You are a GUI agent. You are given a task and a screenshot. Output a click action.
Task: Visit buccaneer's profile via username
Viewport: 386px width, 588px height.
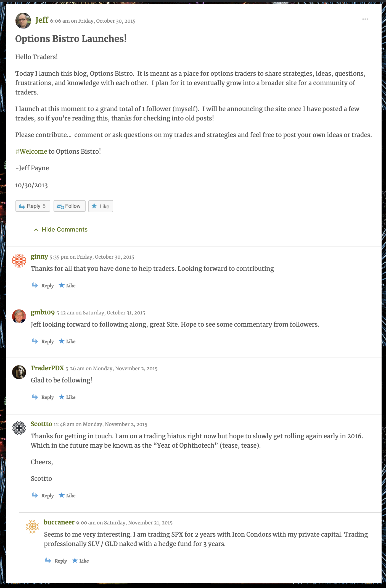pos(59,522)
